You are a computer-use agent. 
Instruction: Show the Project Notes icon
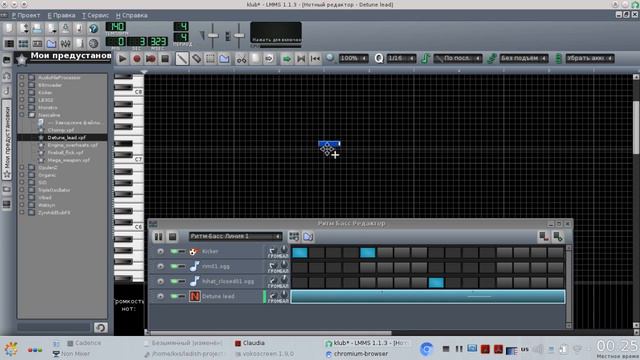(80, 43)
